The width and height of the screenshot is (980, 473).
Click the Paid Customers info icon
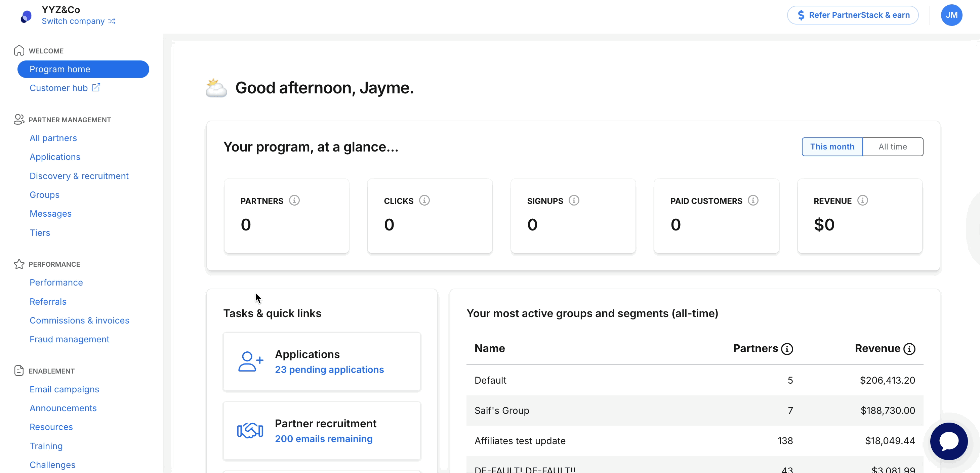tap(753, 200)
